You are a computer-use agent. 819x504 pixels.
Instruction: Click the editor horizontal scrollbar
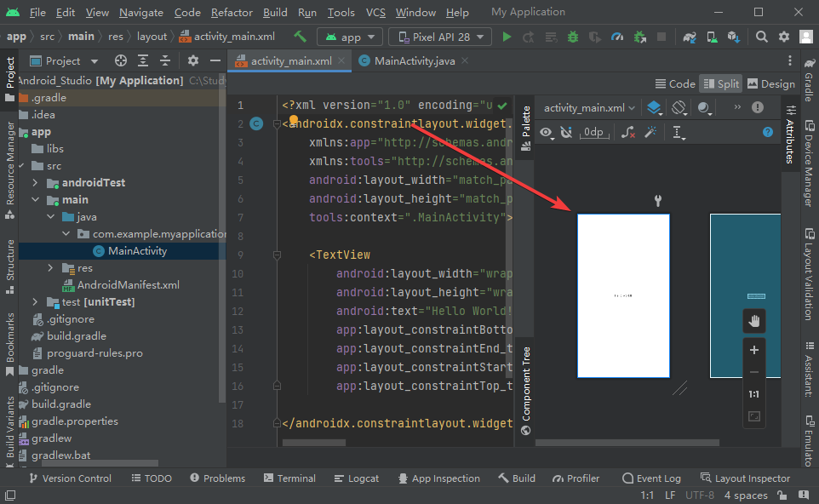click(314, 443)
